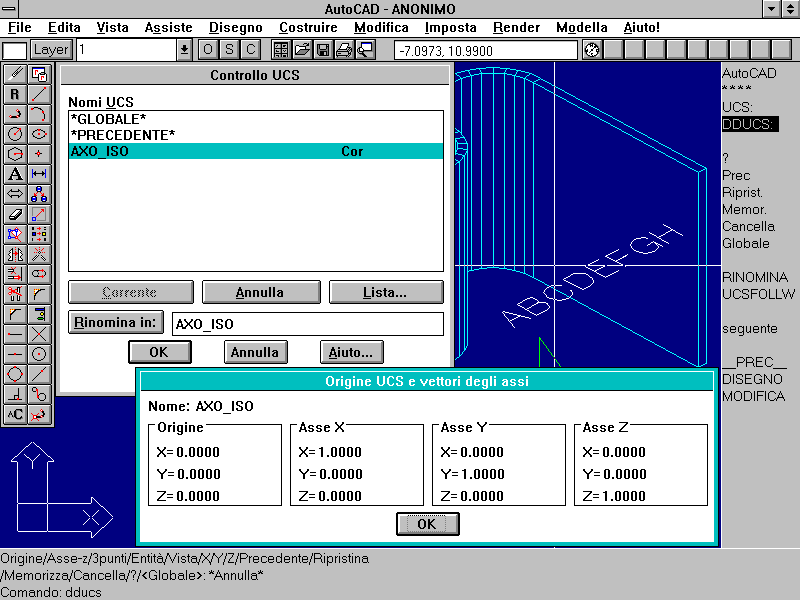Click the Lista... button
The width and height of the screenshot is (800, 600).
point(386,292)
